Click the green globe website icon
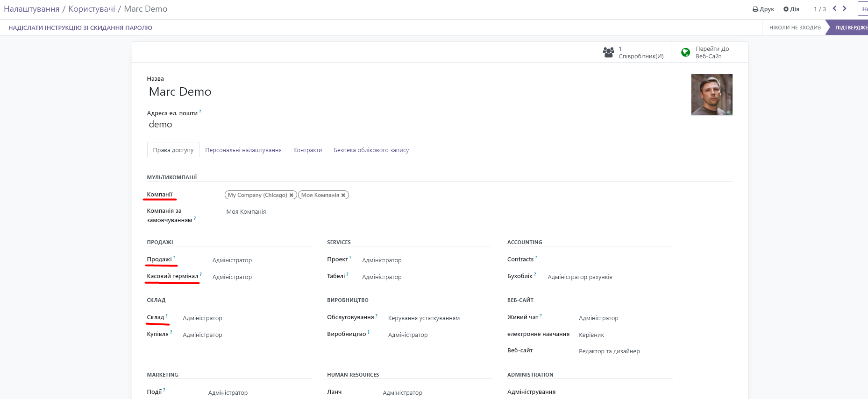868x399 pixels. [685, 52]
